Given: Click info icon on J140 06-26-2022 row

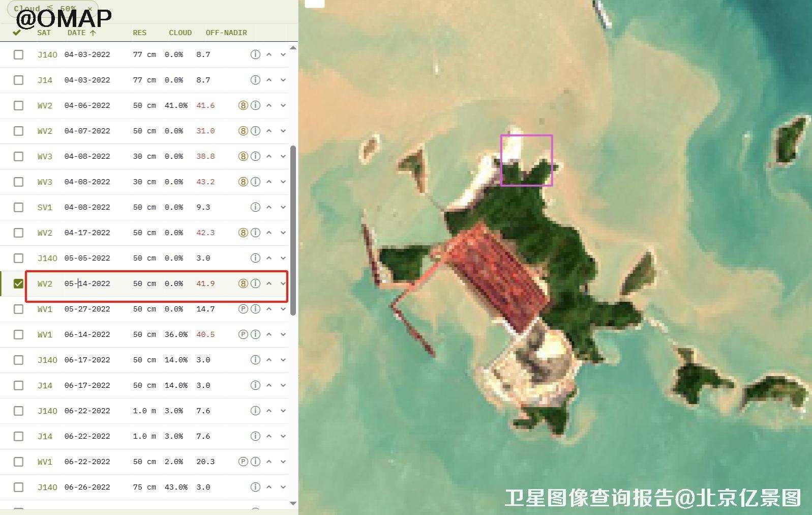Looking at the screenshot, I should 255,487.
